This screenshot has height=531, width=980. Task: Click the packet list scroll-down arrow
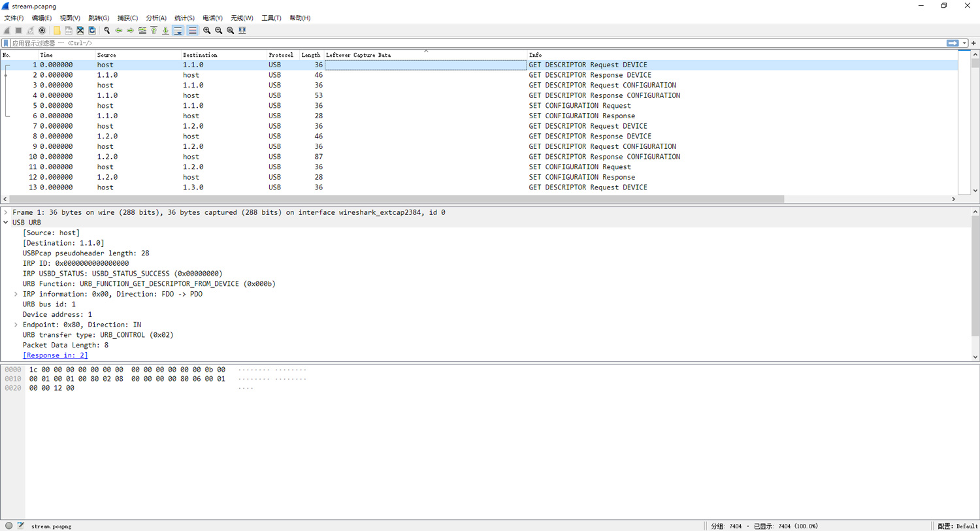pos(975,191)
